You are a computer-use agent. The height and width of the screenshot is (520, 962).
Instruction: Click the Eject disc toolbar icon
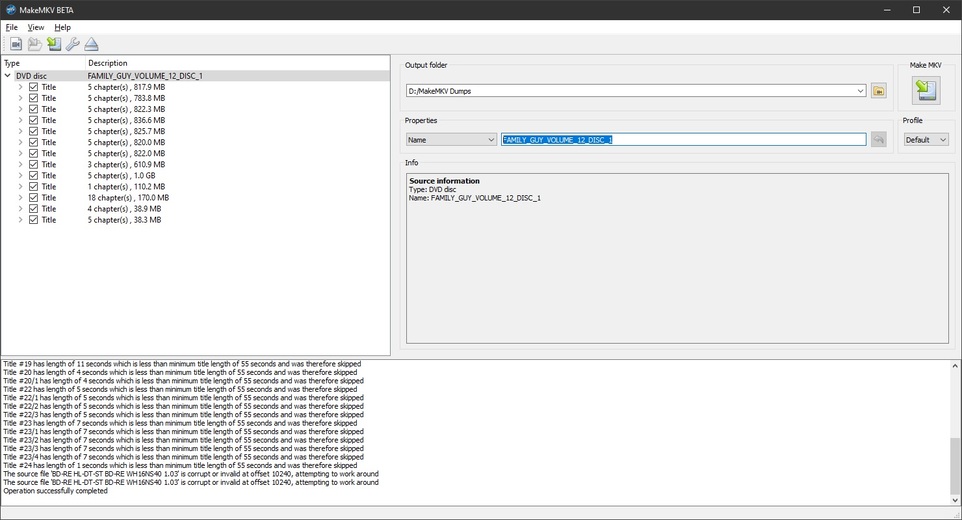click(91, 44)
